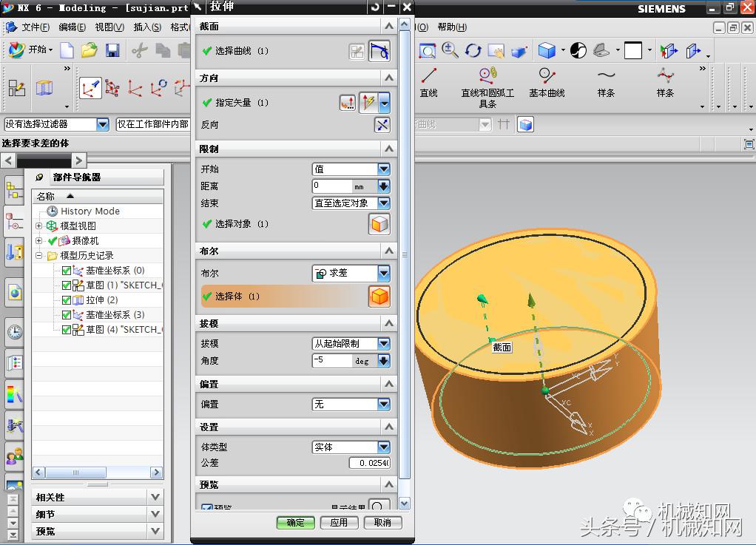Toggle the 草图 (1) "SKETCH_" checkbox
756x545 pixels.
tap(67, 285)
